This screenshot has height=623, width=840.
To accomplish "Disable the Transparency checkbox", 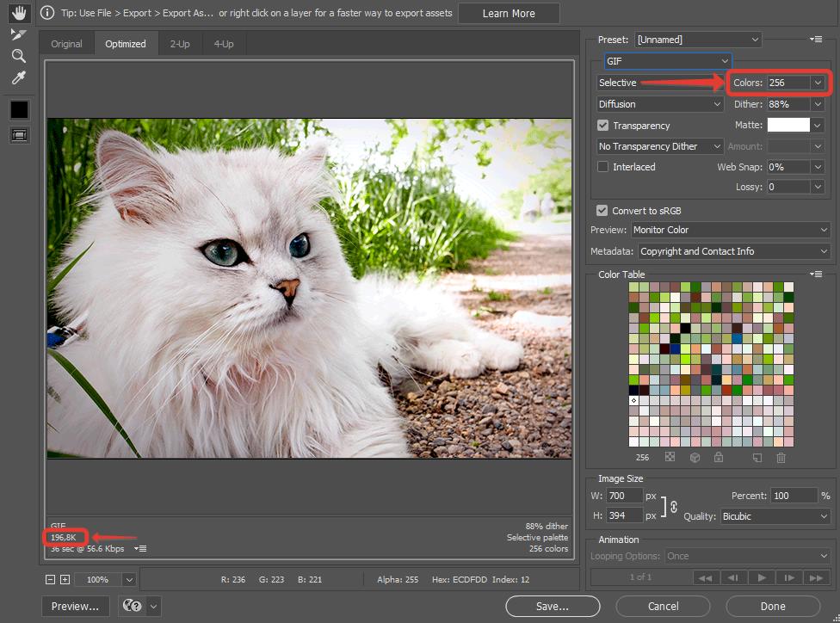I will click(603, 126).
